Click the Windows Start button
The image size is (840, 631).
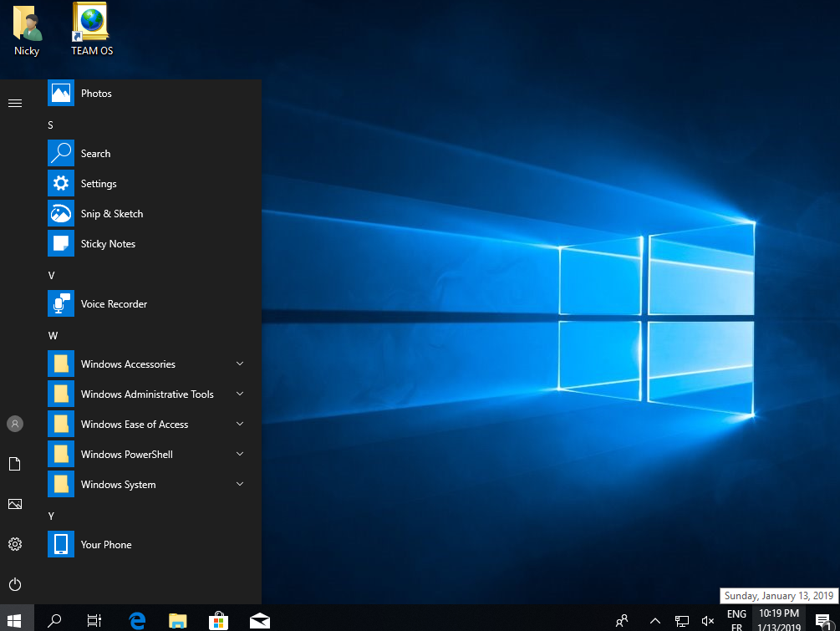14,621
